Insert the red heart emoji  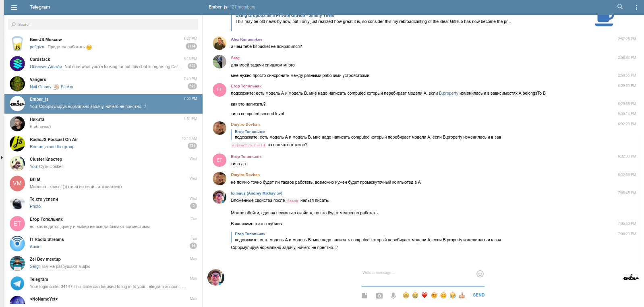(x=425, y=295)
